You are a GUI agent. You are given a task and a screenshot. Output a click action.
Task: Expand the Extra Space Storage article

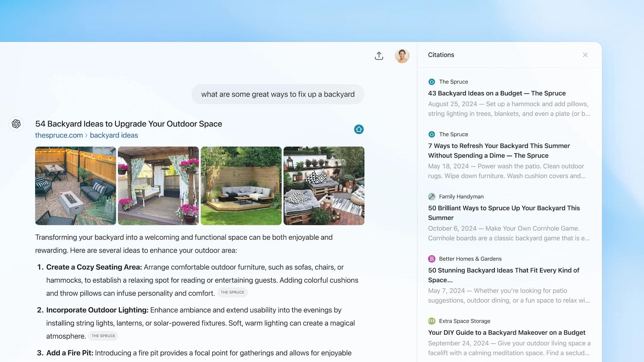click(507, 333)
